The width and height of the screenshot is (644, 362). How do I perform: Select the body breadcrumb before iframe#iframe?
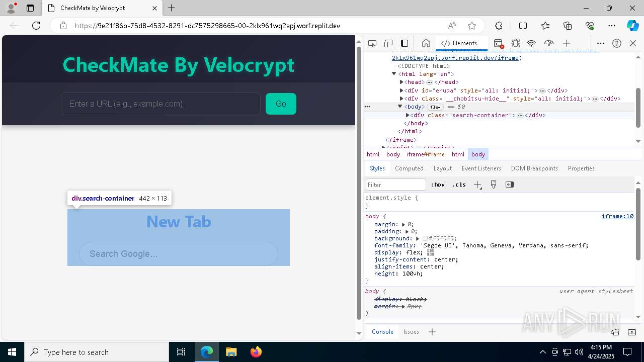pos(393,154)
